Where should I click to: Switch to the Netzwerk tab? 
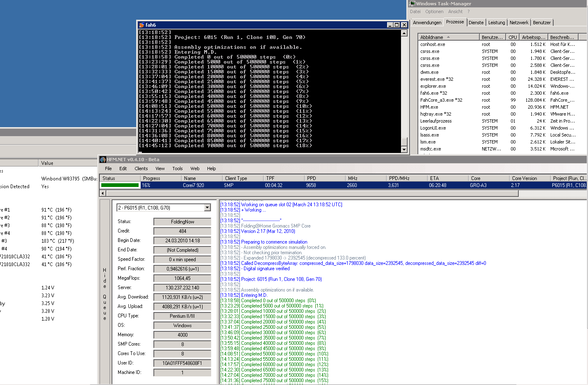[519, 23]
